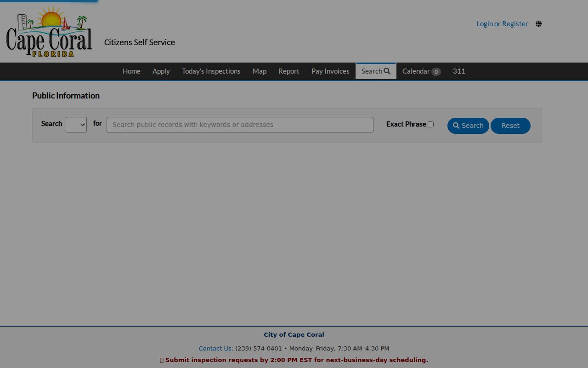Go to the Apply menu
Image resolution: width=588 pixels, height=368 pixels.
click(161, 71)
